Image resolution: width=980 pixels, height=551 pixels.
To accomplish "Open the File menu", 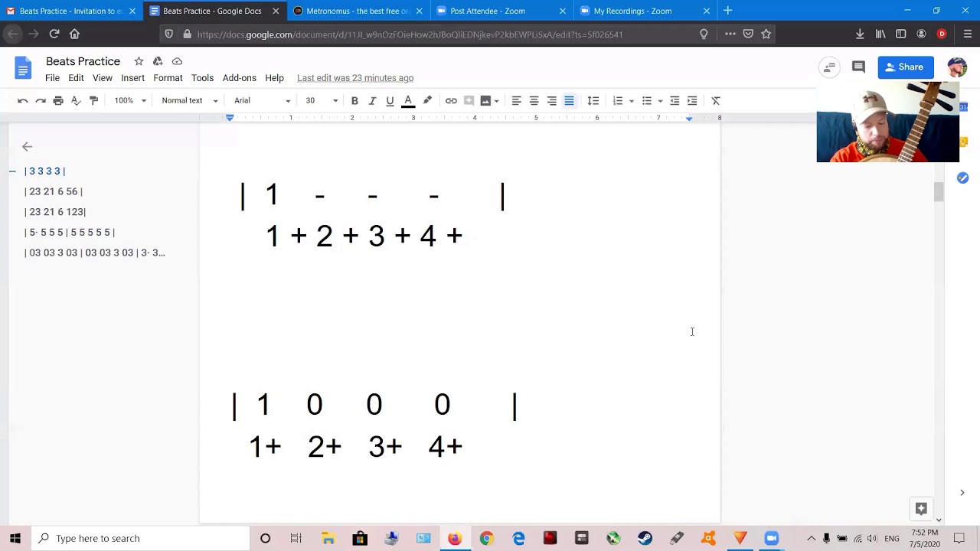I will pyautogui.click(x=52, y=78).
